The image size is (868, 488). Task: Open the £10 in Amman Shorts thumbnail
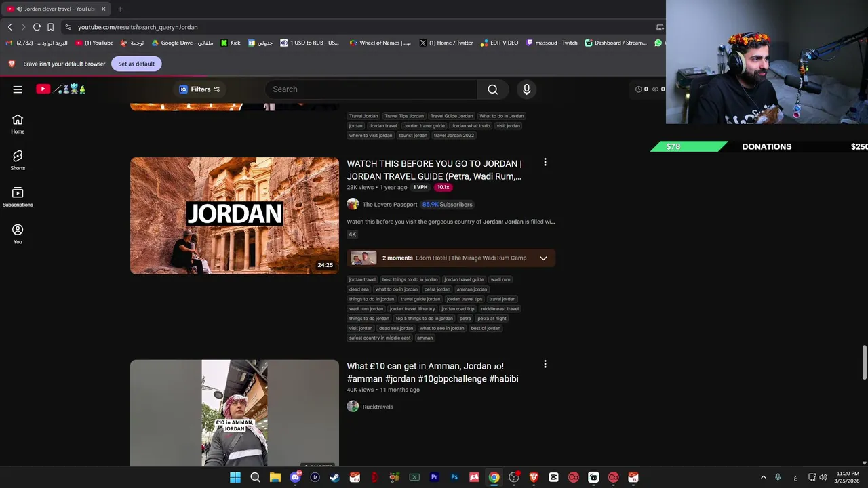(x=235, y=413)
